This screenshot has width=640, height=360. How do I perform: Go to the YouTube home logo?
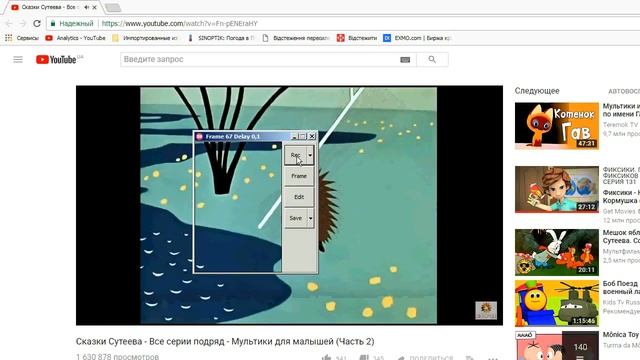tap(56, 60)
